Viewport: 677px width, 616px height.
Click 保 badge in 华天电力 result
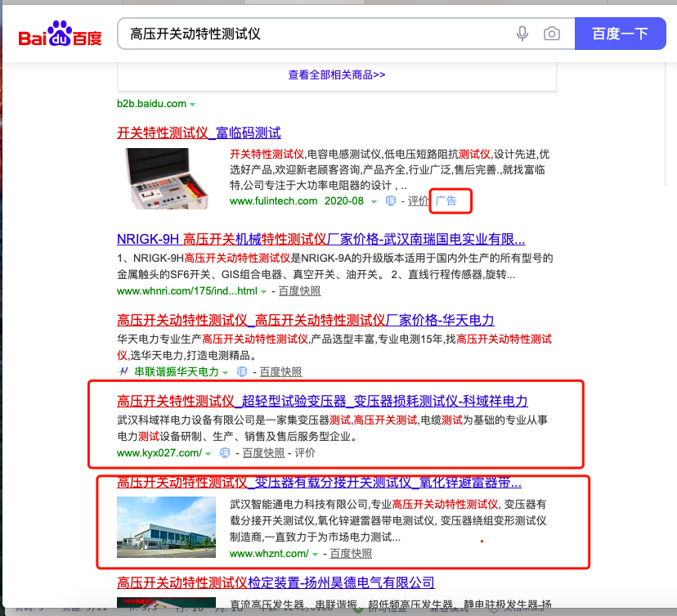(242, 371)
